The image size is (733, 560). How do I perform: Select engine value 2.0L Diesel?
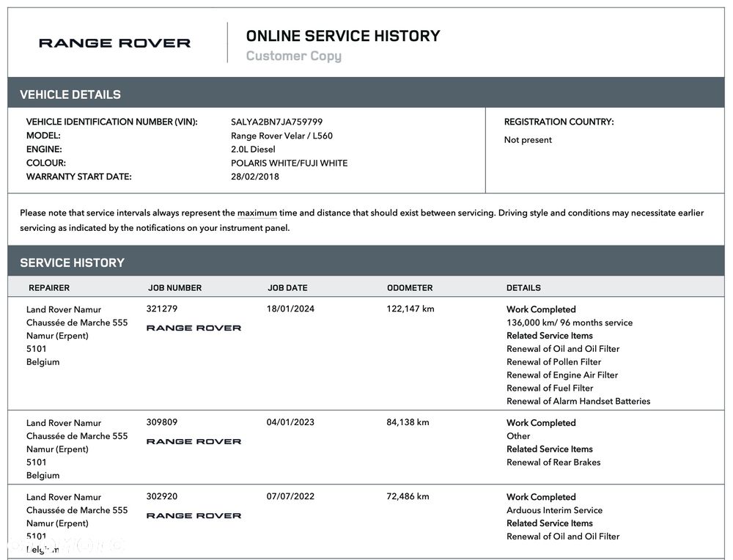coord(253,150)
